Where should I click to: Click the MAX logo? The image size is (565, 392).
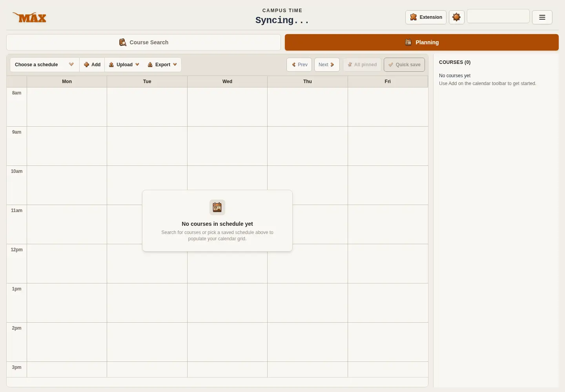click(x=29, y=17)
